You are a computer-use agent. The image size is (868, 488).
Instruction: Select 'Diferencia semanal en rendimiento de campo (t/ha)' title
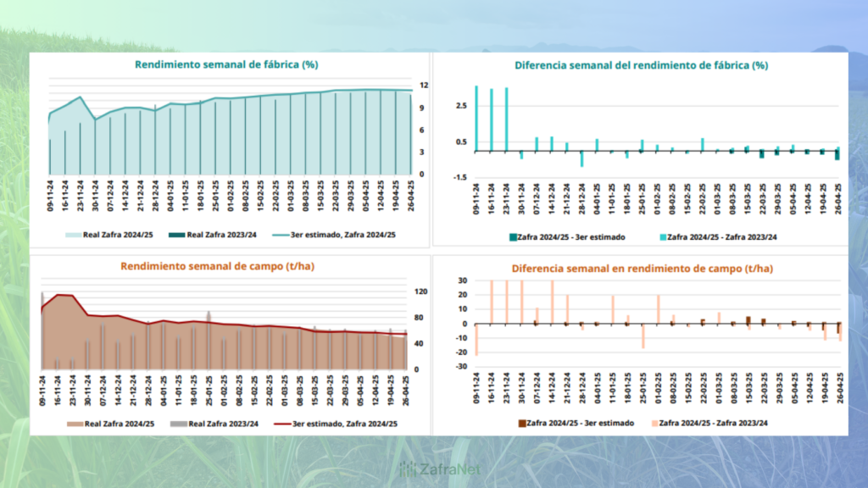click(x=642, y=269)
